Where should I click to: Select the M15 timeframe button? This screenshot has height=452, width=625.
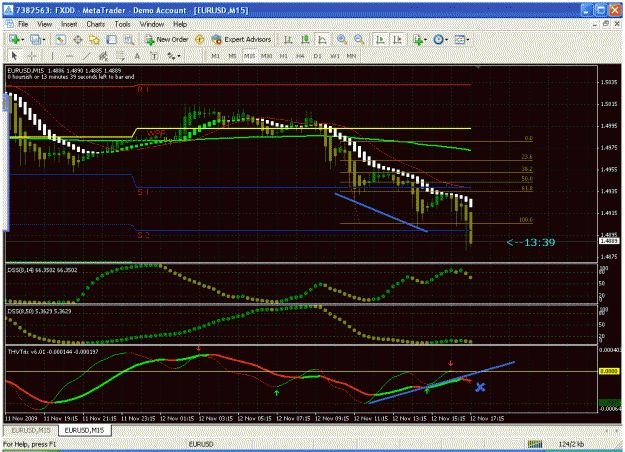pyautogui.click(x=250, y=56)
